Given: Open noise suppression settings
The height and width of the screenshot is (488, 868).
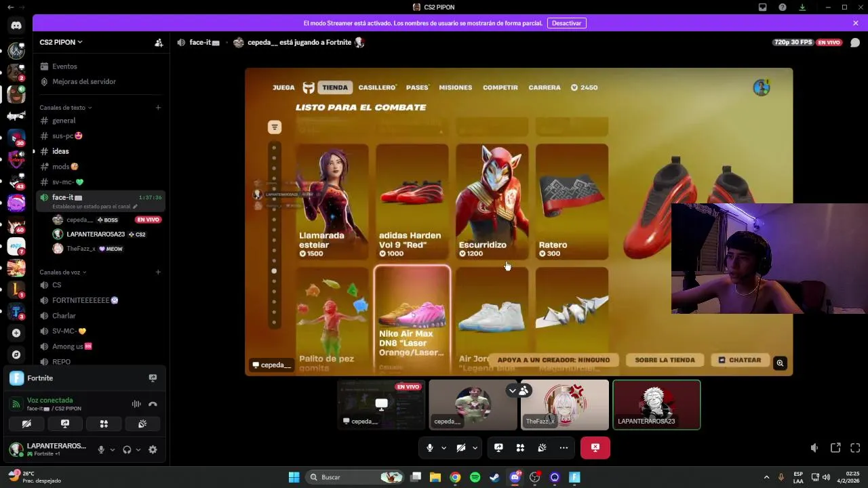Looking at the screenshot, I should 136,404.
